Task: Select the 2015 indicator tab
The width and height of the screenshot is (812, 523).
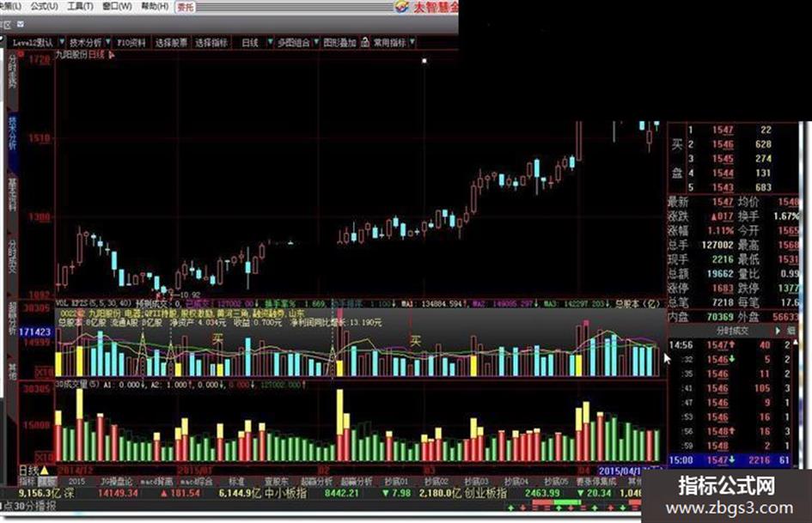Action: tap(76, 482)
